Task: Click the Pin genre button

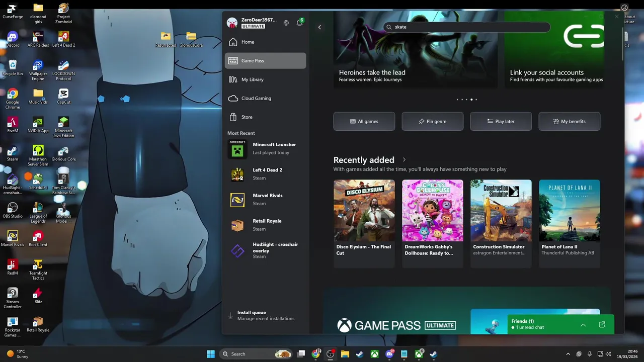Action: click(433, 121)
